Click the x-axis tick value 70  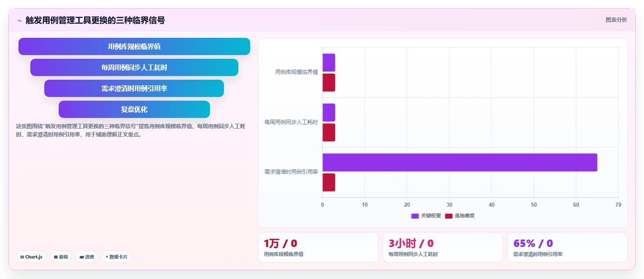click(618, 205)
